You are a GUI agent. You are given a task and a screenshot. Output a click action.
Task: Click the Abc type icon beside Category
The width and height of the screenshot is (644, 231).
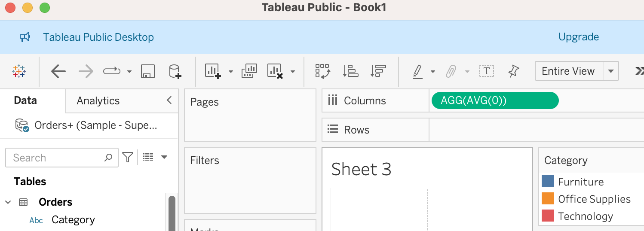[x=36, y=220]
